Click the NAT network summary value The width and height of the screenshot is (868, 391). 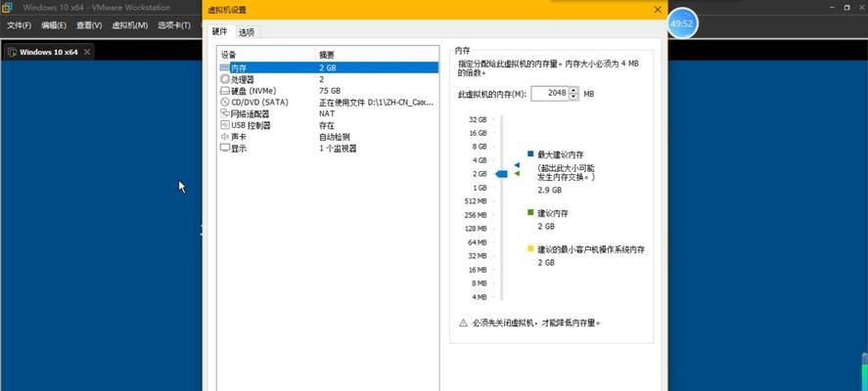click(327, 114)
